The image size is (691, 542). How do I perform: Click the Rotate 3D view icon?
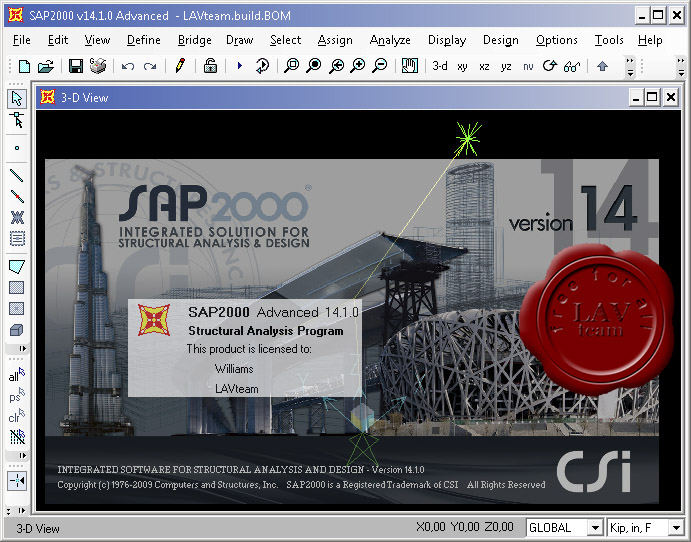(x=550, y=66)
